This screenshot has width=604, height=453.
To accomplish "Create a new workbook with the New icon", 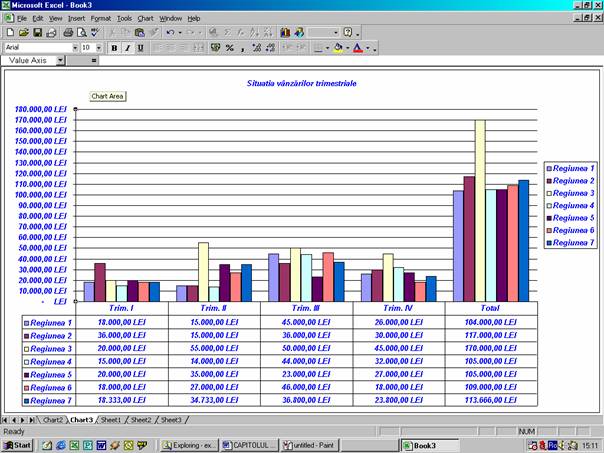I will (9, 32).
